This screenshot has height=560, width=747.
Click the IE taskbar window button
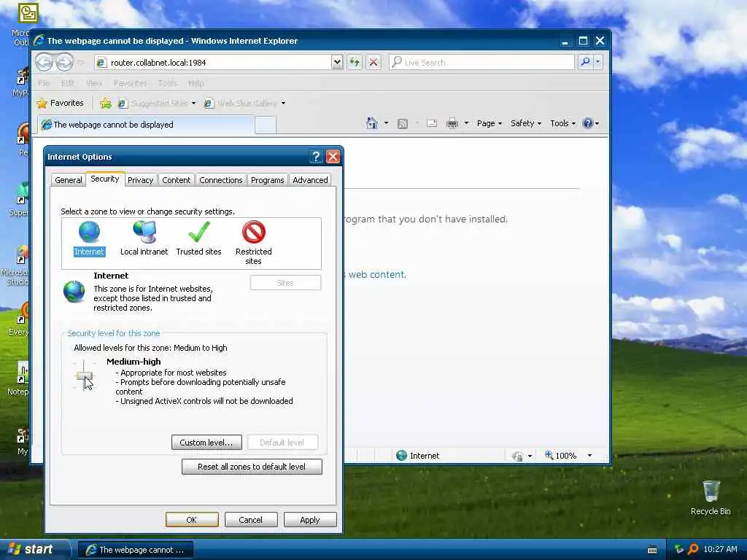[135, 550]
